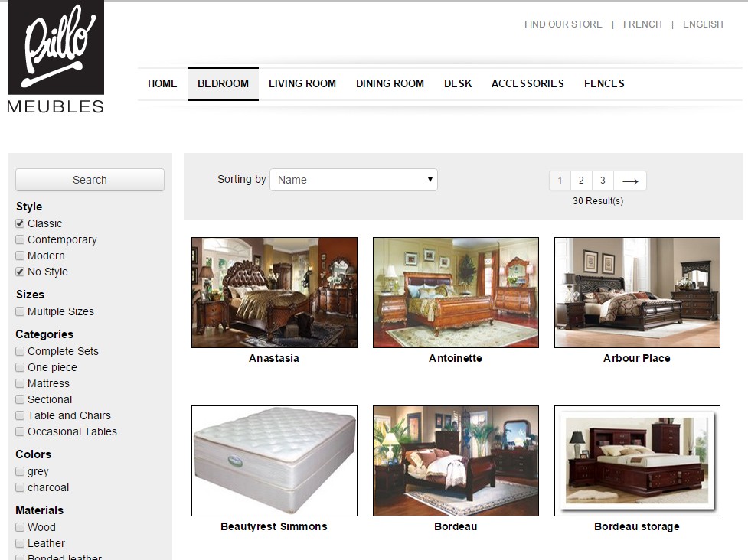This screenshot has width=748, height=560.
Task: Open the Sorting by Name dropdown
Action: (x=354, y=180)
